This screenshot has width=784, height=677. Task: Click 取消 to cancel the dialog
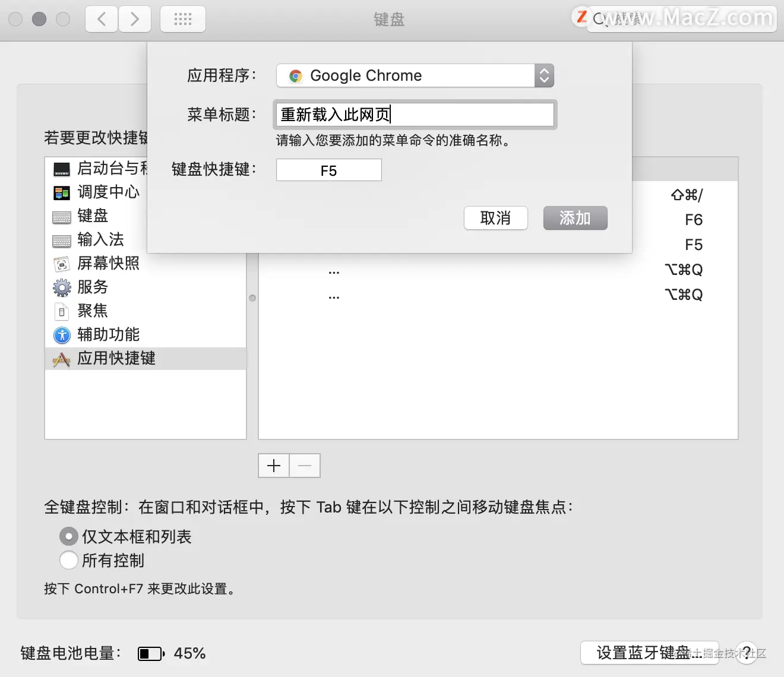point(496,218)
